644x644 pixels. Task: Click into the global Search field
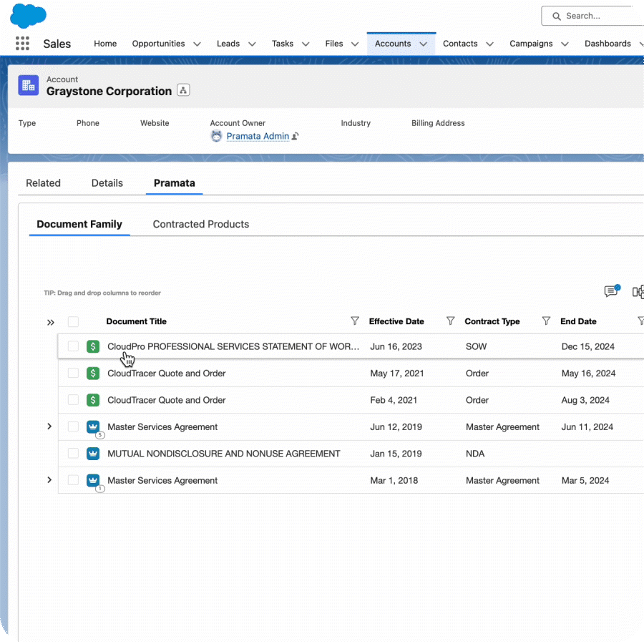coord(592,16)
